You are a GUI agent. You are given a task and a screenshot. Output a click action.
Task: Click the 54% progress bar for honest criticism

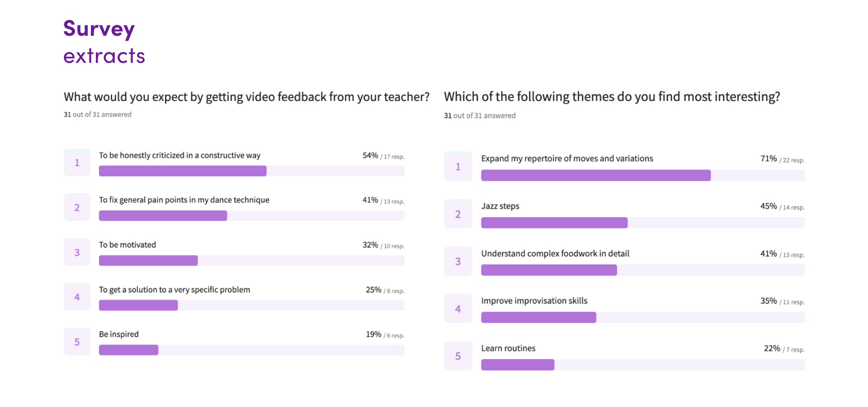coord(183,171)
